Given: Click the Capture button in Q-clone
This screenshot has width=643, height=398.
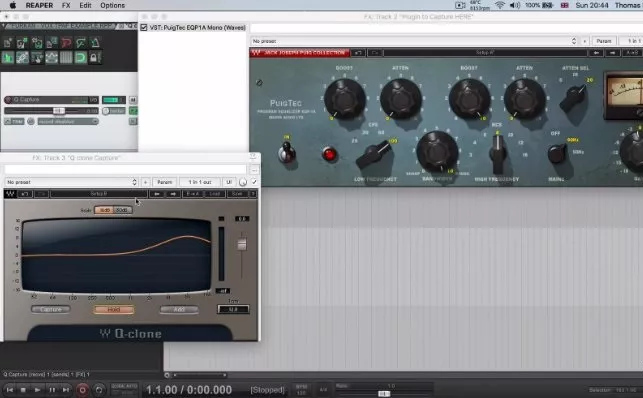Looking at the screenshot, I should pos(51,309).
